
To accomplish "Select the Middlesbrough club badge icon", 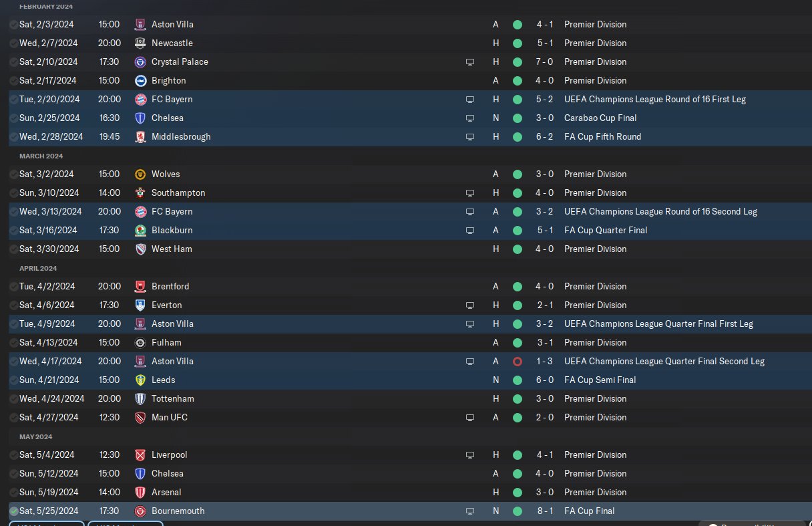I will point(140,136).
